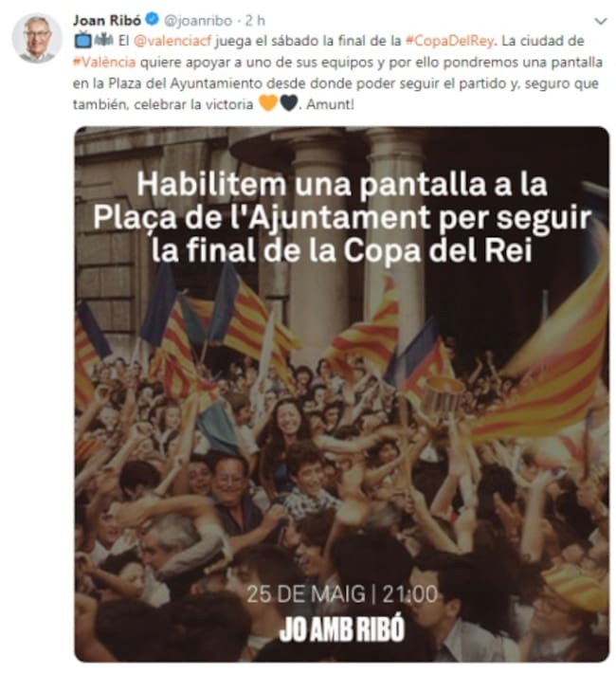Image resolution: width=616 pixels, height=674 pixels.
Task: Open the attached crowd photo
Action: point(342,394)
